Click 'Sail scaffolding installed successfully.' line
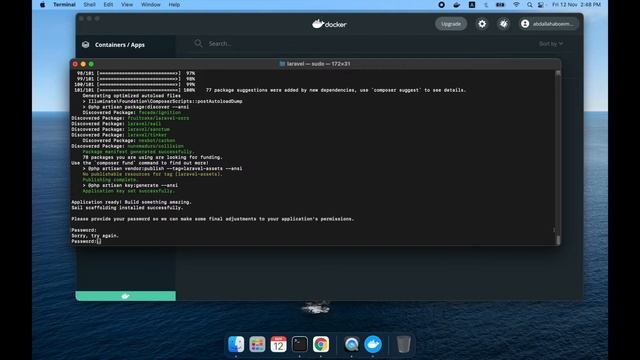The height and width of the screenshot is (360, 640). [127, 208]
